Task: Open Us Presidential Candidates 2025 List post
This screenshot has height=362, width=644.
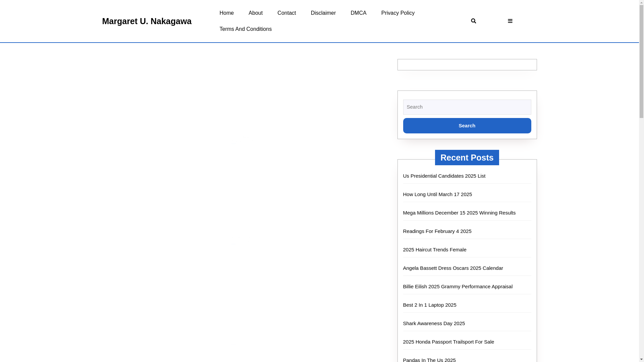Action: coord(444,176)
